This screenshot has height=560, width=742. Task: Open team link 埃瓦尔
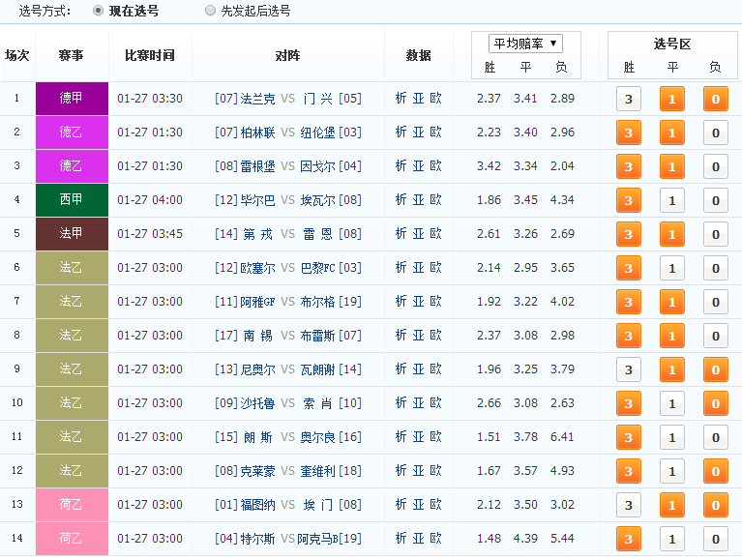point(317,200)
